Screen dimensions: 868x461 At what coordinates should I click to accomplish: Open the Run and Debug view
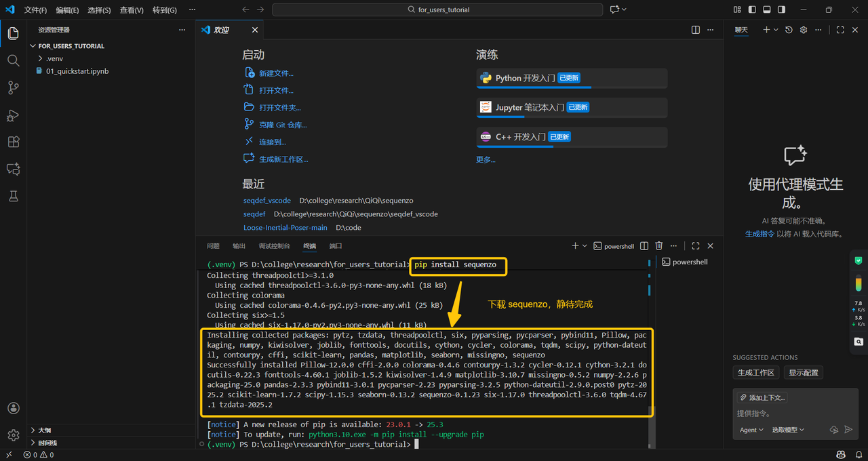pos(13,115)
